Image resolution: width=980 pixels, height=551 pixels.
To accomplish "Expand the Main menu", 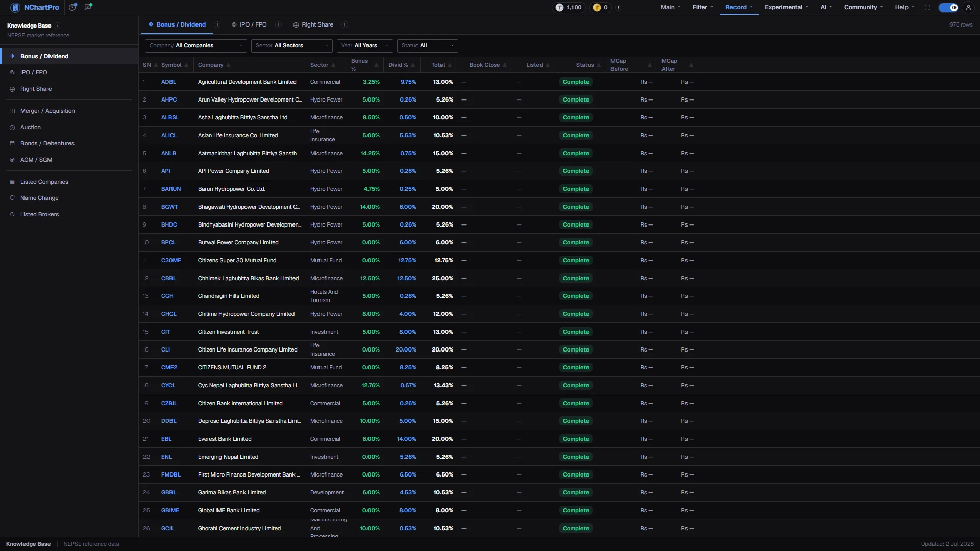I will pyautogui.click(x=670, y=7).
